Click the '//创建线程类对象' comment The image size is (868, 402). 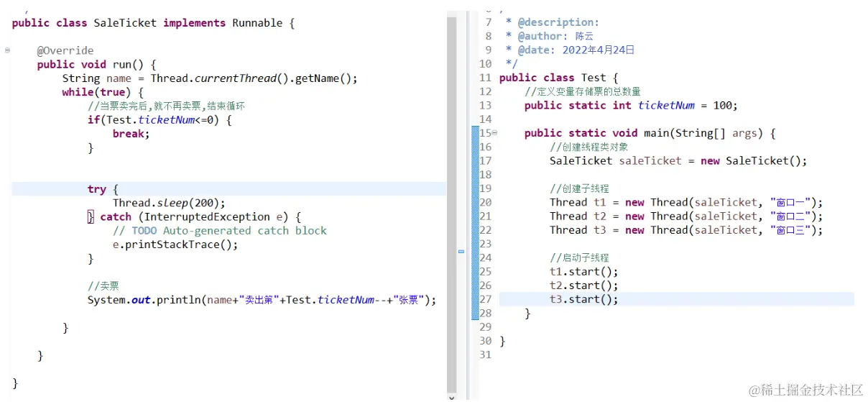click(x=589, y=147)
